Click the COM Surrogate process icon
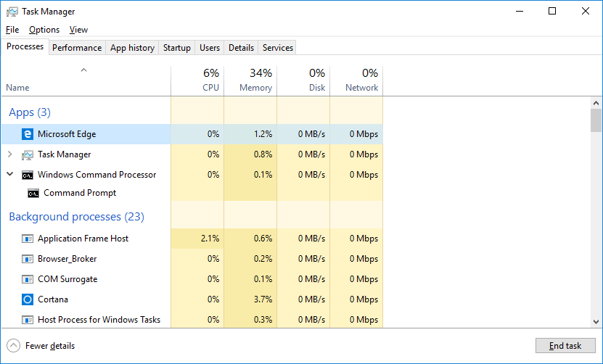 tap(28, 279)
